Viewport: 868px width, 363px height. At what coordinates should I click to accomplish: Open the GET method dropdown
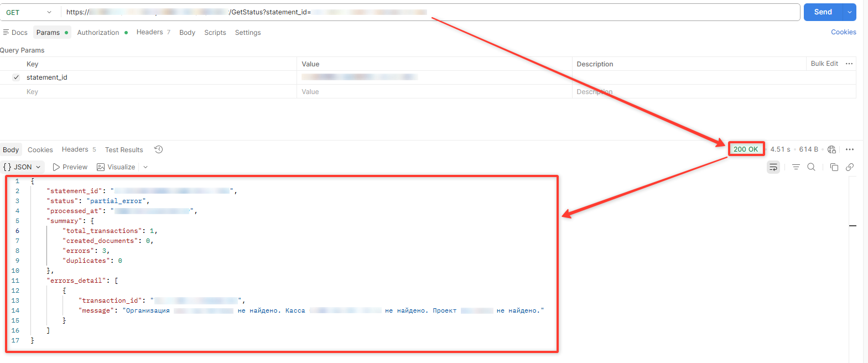[28, 12]
